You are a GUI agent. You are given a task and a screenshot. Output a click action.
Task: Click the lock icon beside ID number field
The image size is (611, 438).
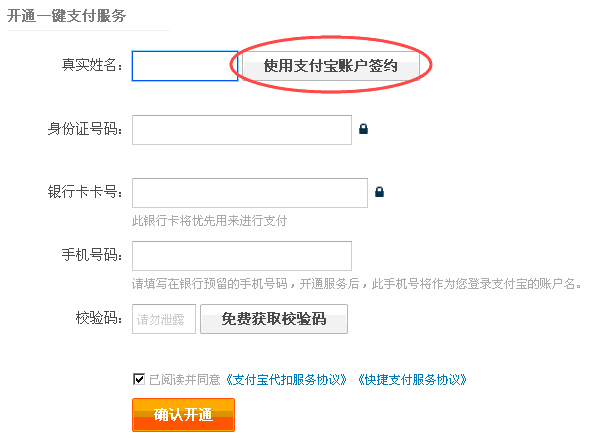pyautogui.click(x=364, y=129)
